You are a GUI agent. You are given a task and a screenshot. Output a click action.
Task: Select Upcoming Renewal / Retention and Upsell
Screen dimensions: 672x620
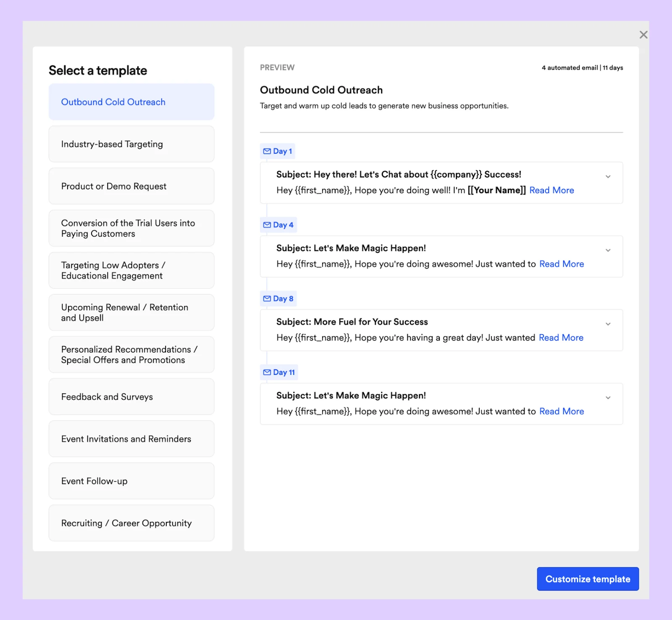(131, 312)
